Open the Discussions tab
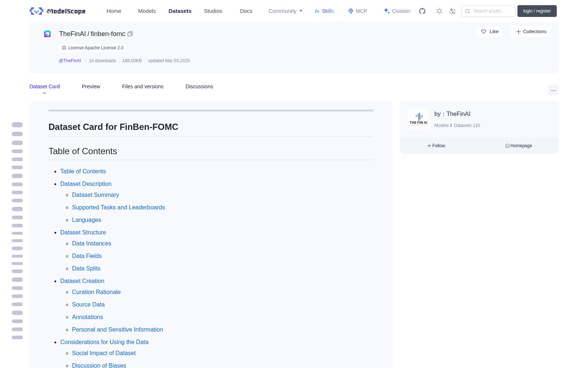The width and height of the screenshot is (588, 368). tap(199, 86)
